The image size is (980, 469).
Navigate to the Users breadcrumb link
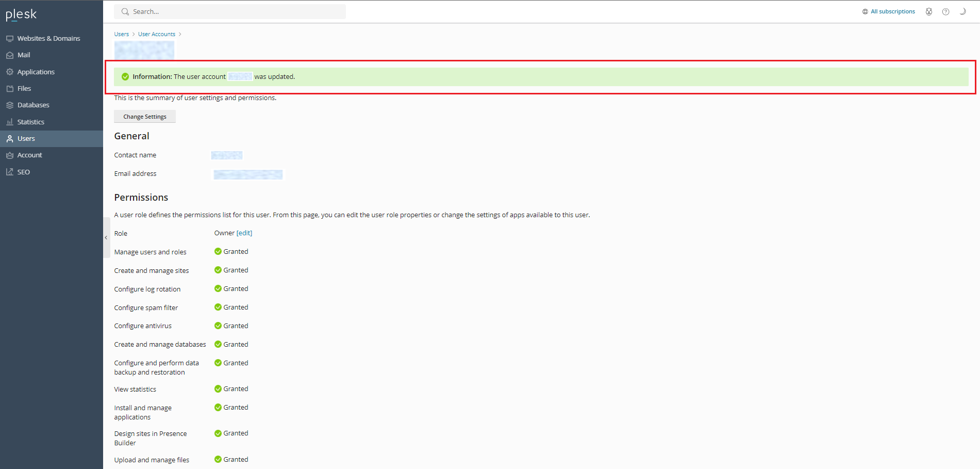(x=122, y=34)
